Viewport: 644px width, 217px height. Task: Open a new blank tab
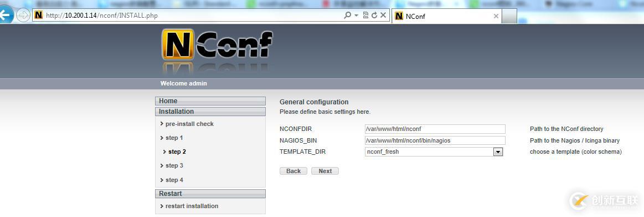click(509, 16)
